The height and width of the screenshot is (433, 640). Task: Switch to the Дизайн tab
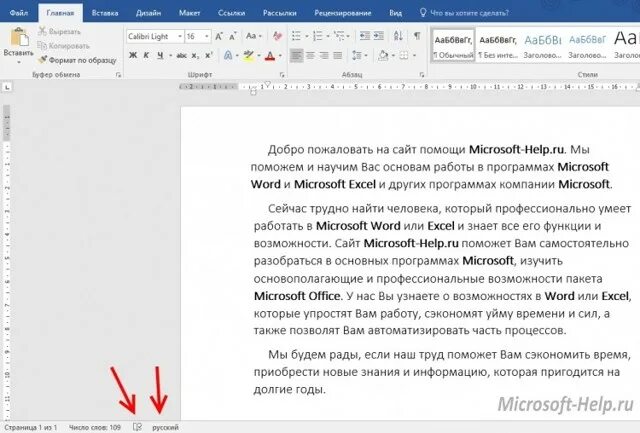pos(148,13)
